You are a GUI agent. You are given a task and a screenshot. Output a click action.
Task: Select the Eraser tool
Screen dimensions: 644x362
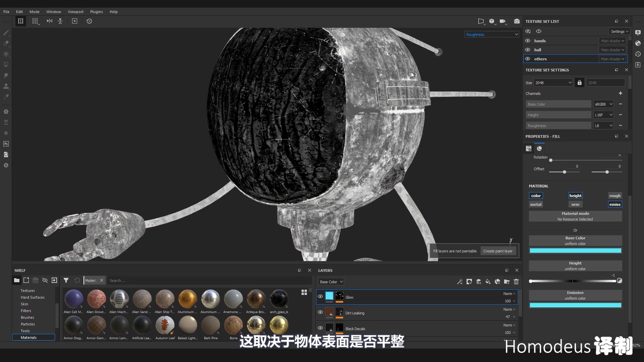pos(6,43)
